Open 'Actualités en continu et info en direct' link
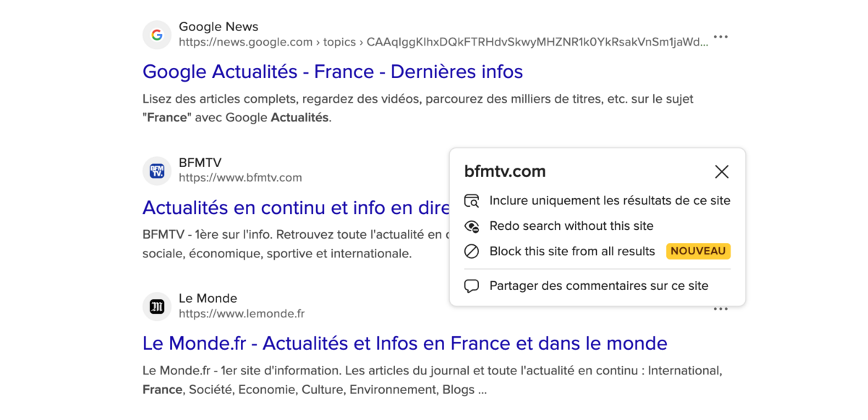Image resolution: width=868 pixels, height=420 pixels. tap(296, 207)
